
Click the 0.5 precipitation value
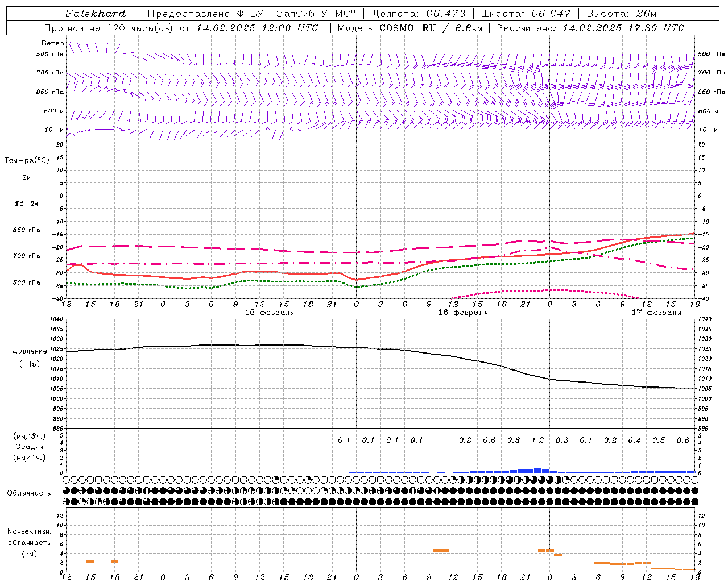click(x=659, y=440)
